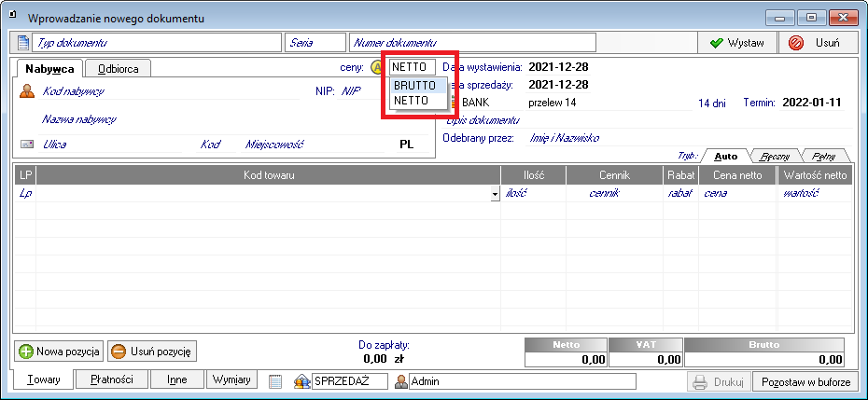Select the Ręczny mode tab

pos(769,157)
